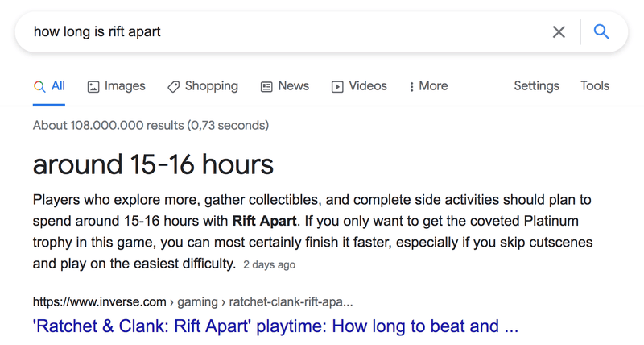Clear the search query with X icon
This screenshot has height=345, width=644.
tap(559, 32)
